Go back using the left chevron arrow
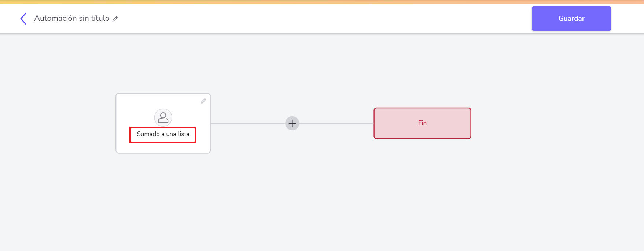Viewport: 644px width, 251px height. 23,18
